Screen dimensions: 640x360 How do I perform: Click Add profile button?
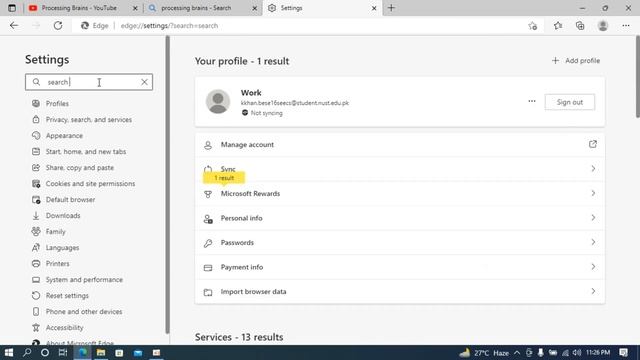pos(576,61)
